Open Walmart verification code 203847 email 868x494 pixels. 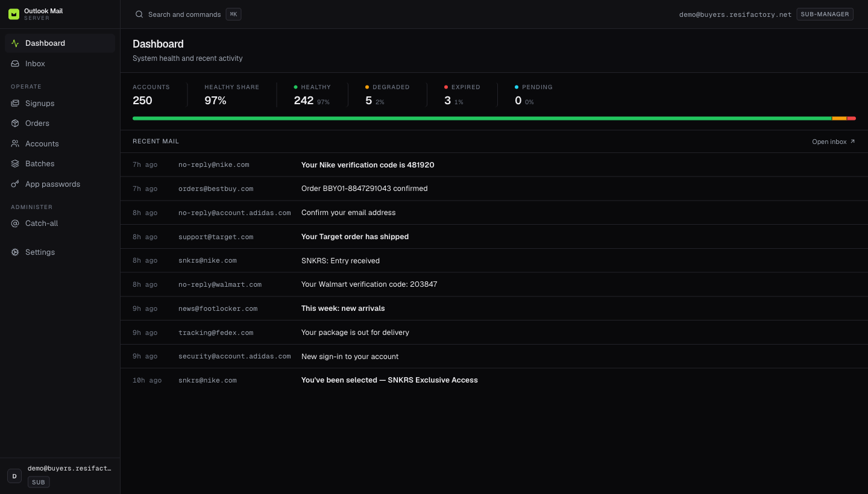[x=494, y=284]
